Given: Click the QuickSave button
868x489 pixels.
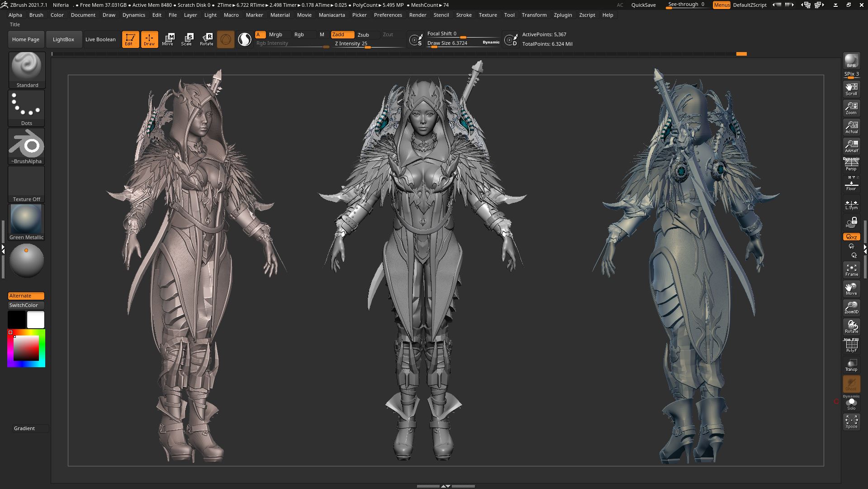Looking at the screenshot, I should coord(643,5).
